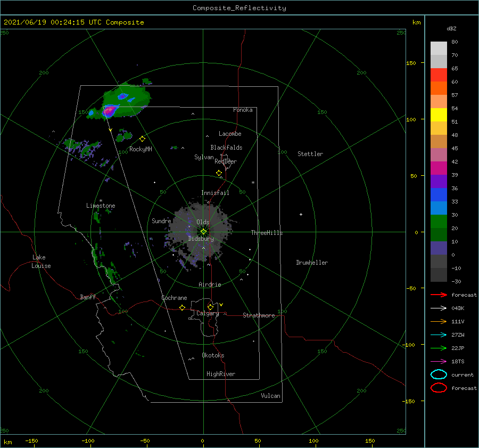
Task: Pick the magenta swatch between 42 and 39
Action: (439, 168)
